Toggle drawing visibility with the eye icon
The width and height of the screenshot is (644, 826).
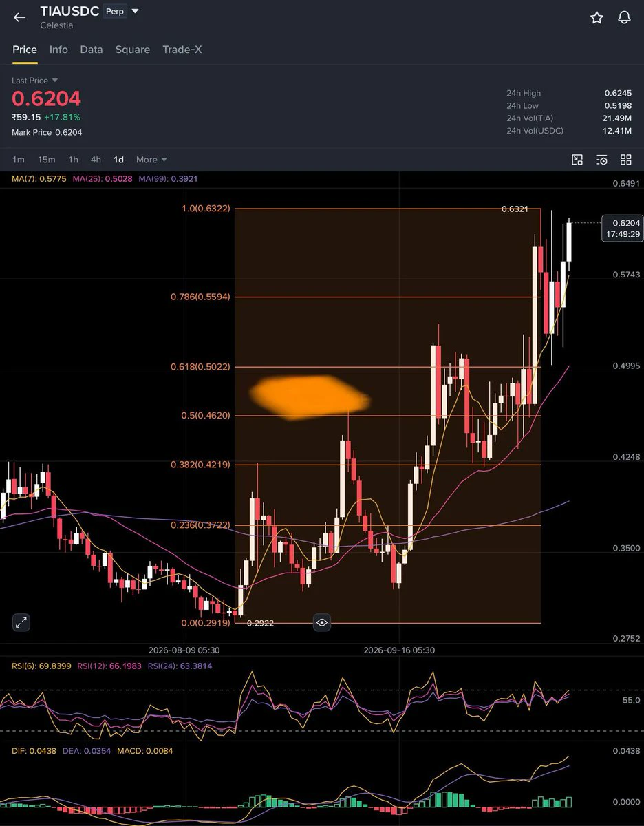coord(321,622)
